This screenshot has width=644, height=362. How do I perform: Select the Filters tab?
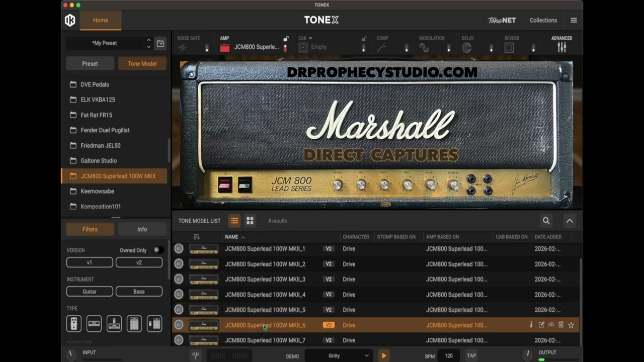pos(90,229)
